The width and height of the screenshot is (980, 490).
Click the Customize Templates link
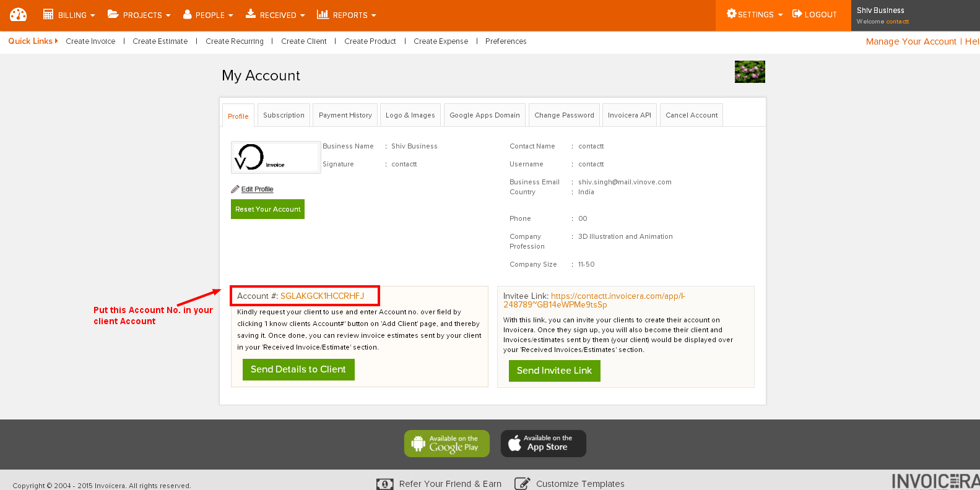[580, 484]
